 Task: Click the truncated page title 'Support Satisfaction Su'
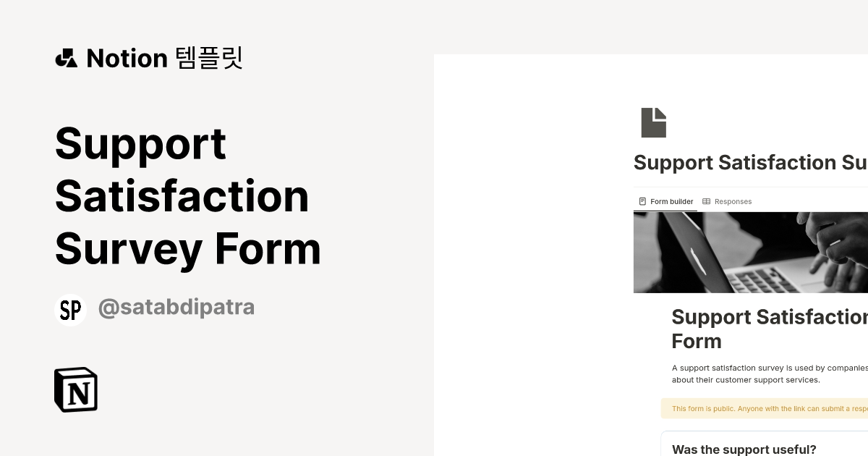[750, 162]
